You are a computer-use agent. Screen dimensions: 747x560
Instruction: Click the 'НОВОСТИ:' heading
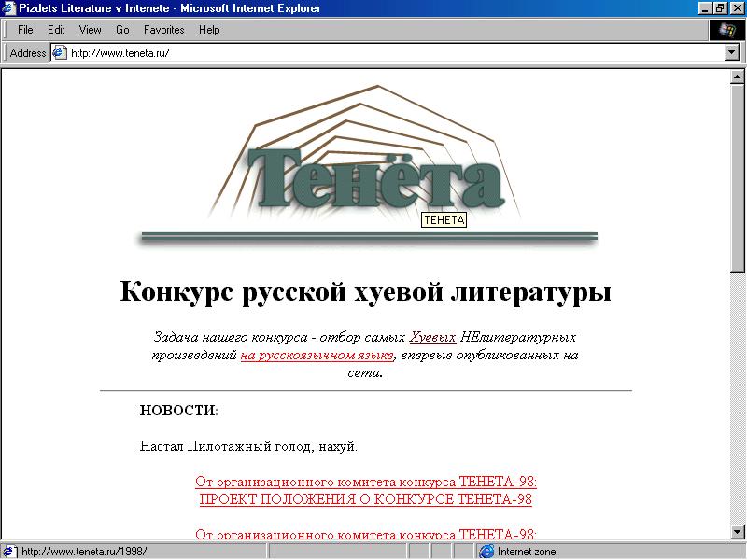pos(178,410)
